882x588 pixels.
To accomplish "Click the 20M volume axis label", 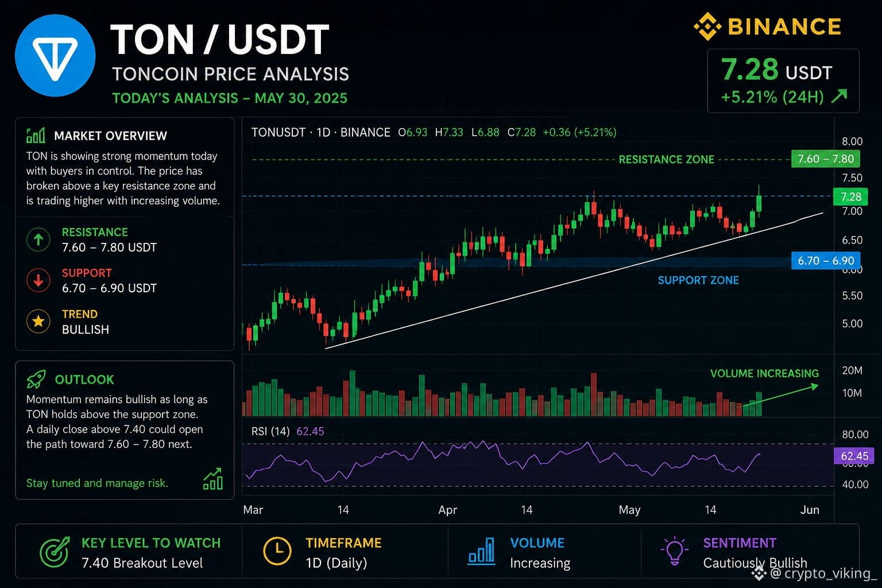I will 852,370.
